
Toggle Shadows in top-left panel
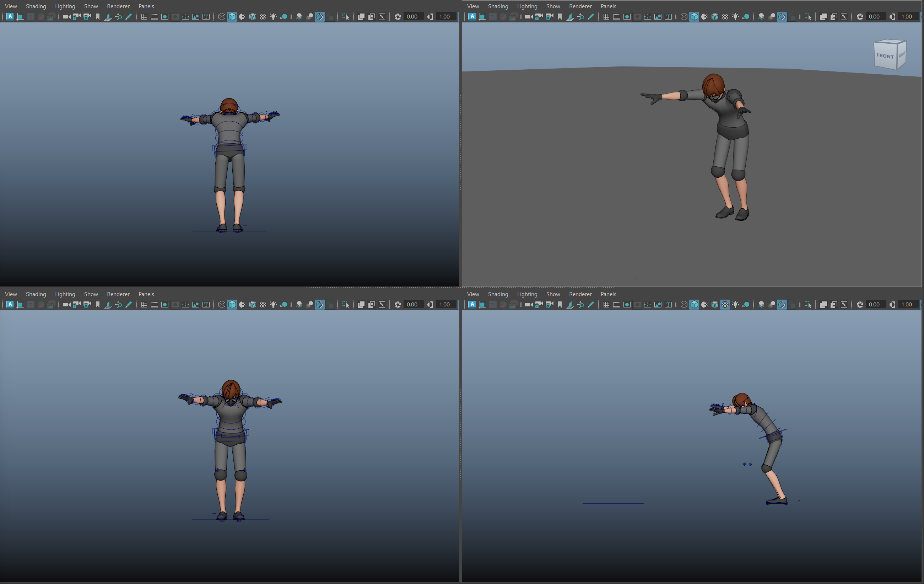(283, 16)
